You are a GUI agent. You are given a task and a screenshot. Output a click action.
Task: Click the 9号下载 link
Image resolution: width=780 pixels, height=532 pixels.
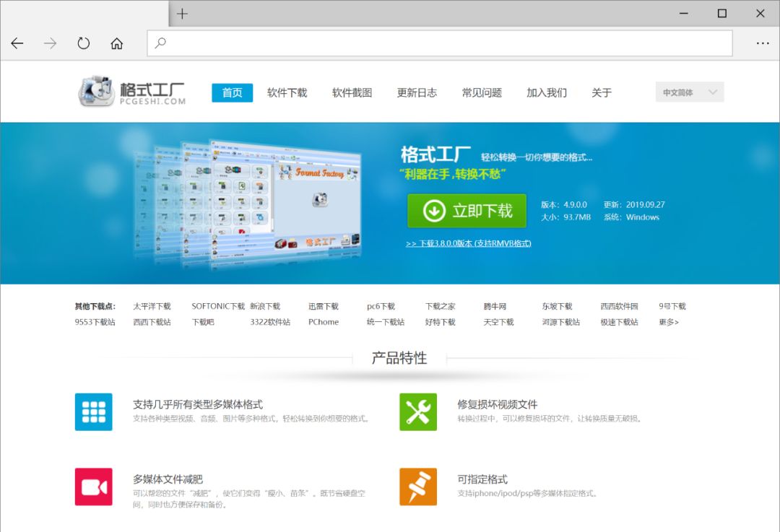pyautogui.click(x=672, y=306)
